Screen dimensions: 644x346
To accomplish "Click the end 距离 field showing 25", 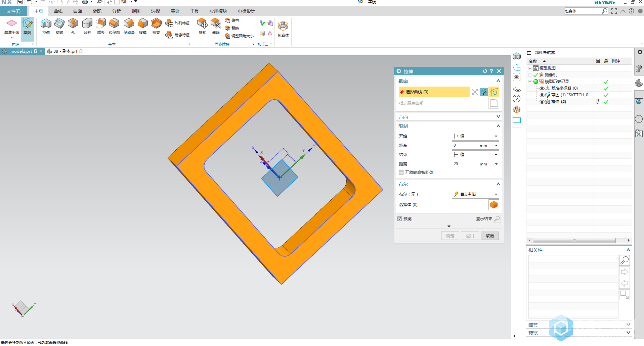I will 475,164.
